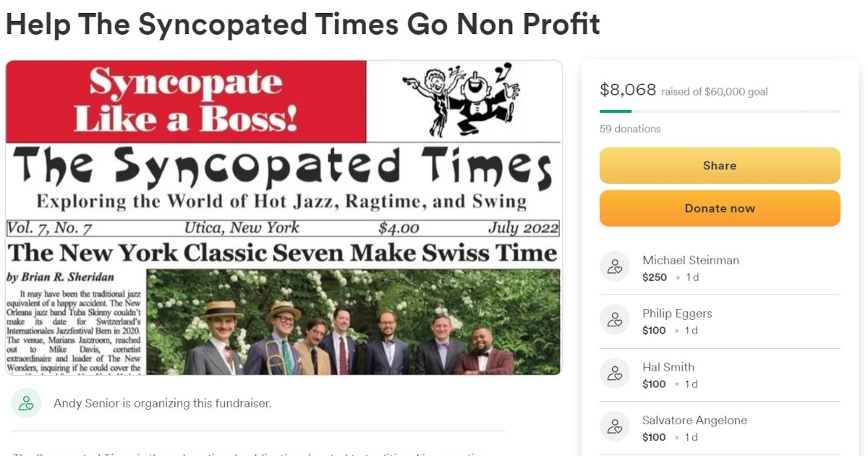Click the dancing cartoon figures logo
The width and height of the screenshot is (868, 456).
tap(461, 100)
